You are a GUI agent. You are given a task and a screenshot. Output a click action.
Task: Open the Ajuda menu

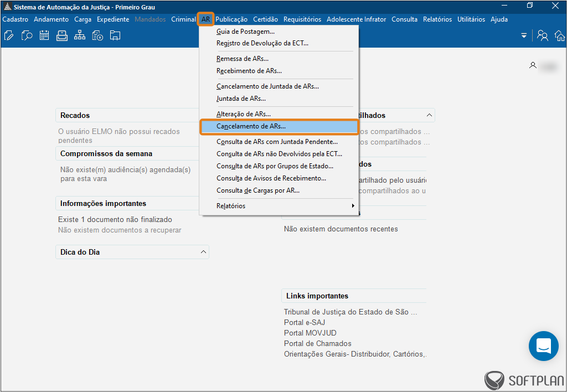click(499, 19)
